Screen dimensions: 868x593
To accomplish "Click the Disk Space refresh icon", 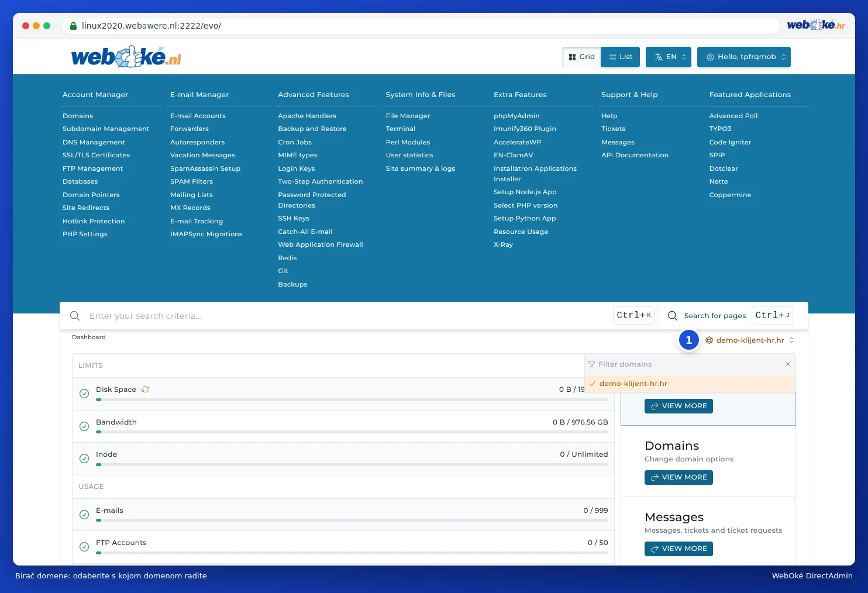I will pyautogui.click(x=145, y=389).
